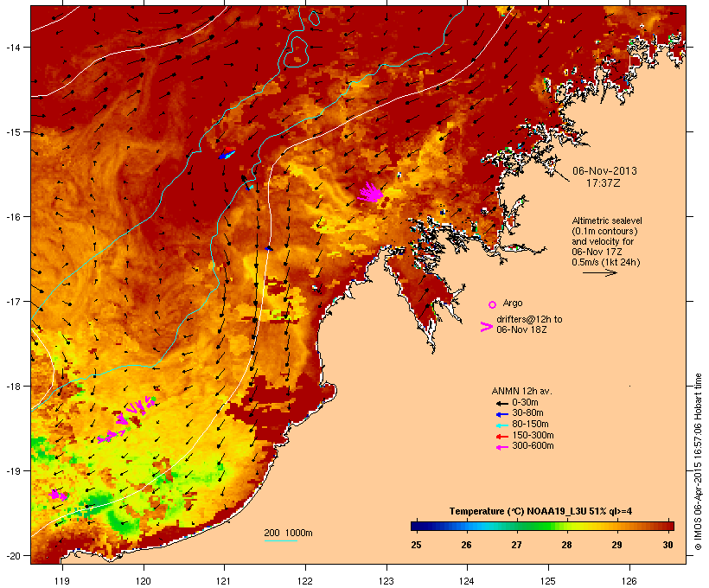Click the IMOS copyright timestamp text
The image size is (709, 588).
698,462
